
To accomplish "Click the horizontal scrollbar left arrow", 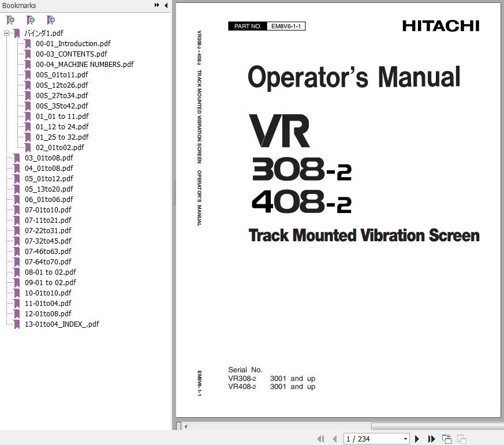I will [x=186, y=427].
